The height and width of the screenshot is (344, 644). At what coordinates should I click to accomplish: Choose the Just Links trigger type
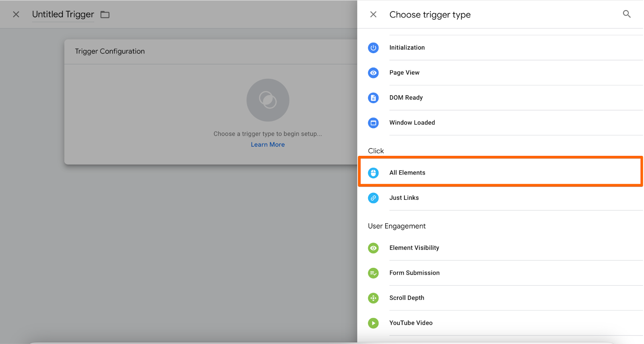[x=404, y=198]
